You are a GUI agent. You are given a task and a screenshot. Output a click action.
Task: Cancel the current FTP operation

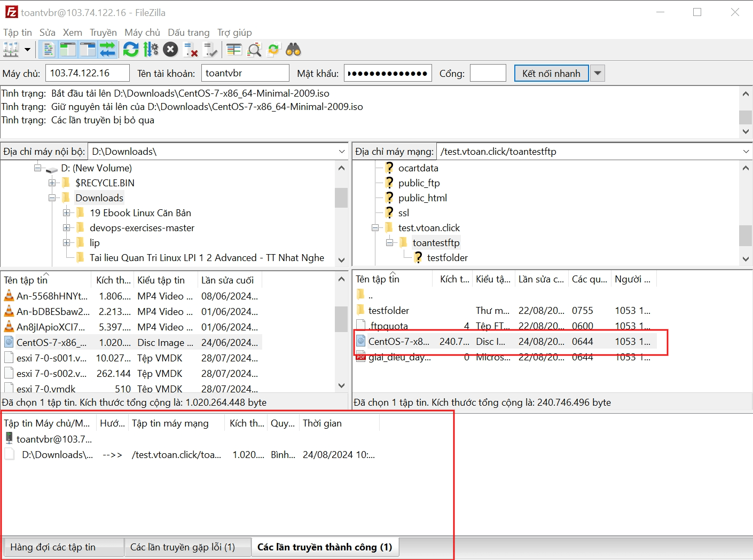(x=170, y=49)
